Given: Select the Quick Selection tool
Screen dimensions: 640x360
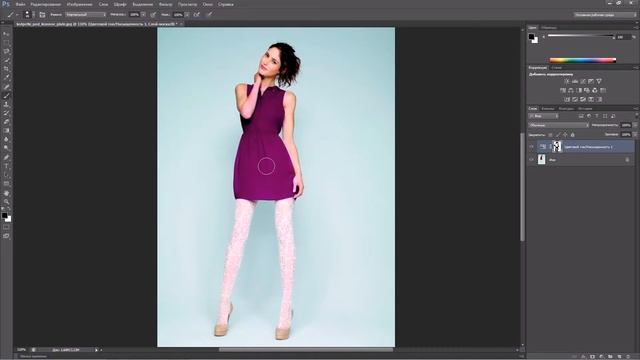Looking at the screenshot, I should (x=6, y=60).
